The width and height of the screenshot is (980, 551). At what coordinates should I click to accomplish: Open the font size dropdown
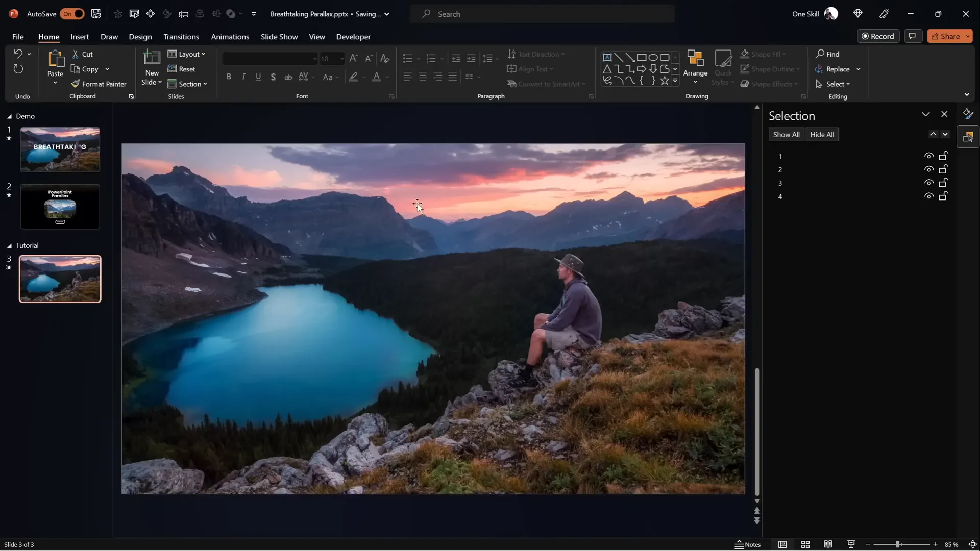click(341, 59)
